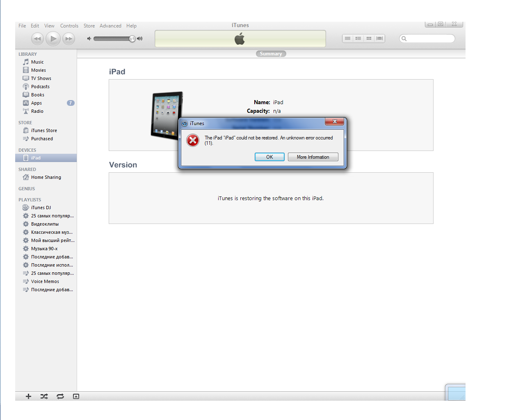Play the current track
This screenshot has height=420, width=525.
(53, 39)
